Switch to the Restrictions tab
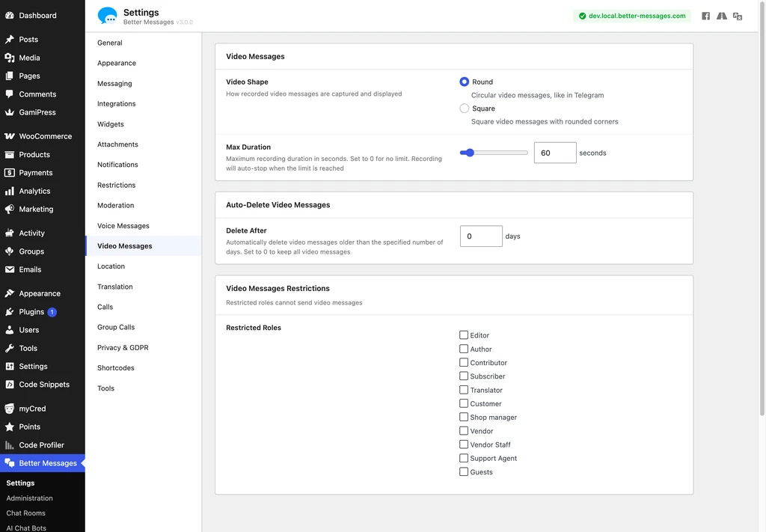The width and height of the screenshot is (766, 532). click(x=143, y=185)
